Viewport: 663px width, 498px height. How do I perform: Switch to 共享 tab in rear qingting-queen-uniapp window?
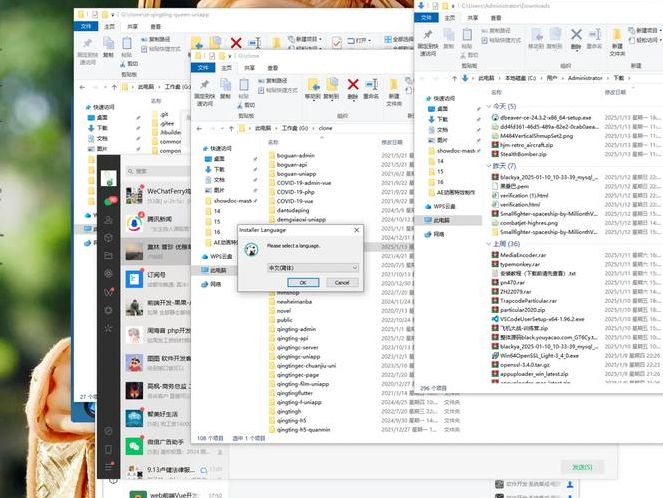[x=132, y=27]
